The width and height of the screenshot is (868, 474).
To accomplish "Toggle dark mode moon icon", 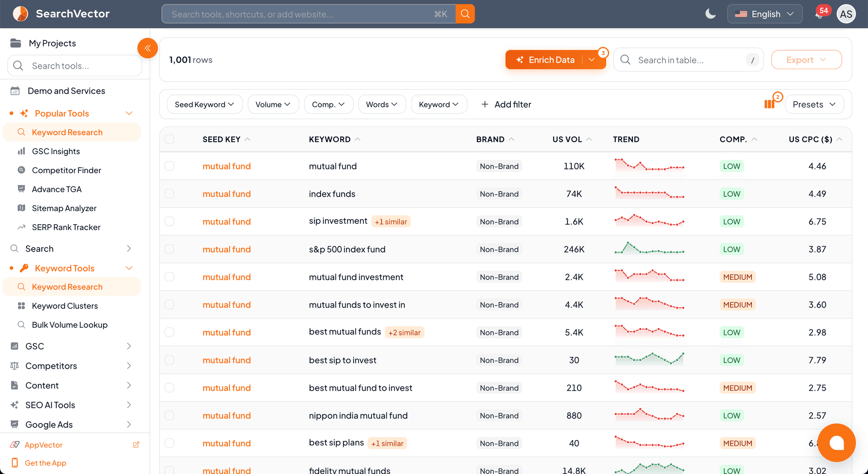I will [711, 14].
